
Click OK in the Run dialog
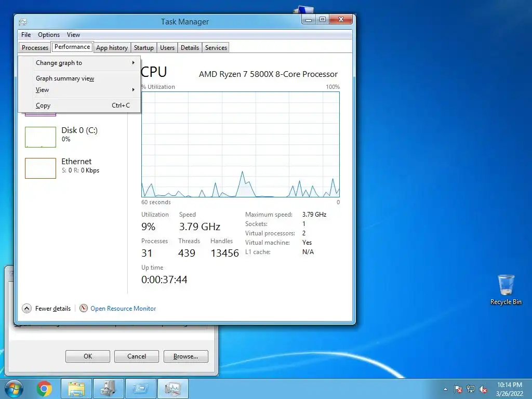pyautogui.click(x=88, y=356)
